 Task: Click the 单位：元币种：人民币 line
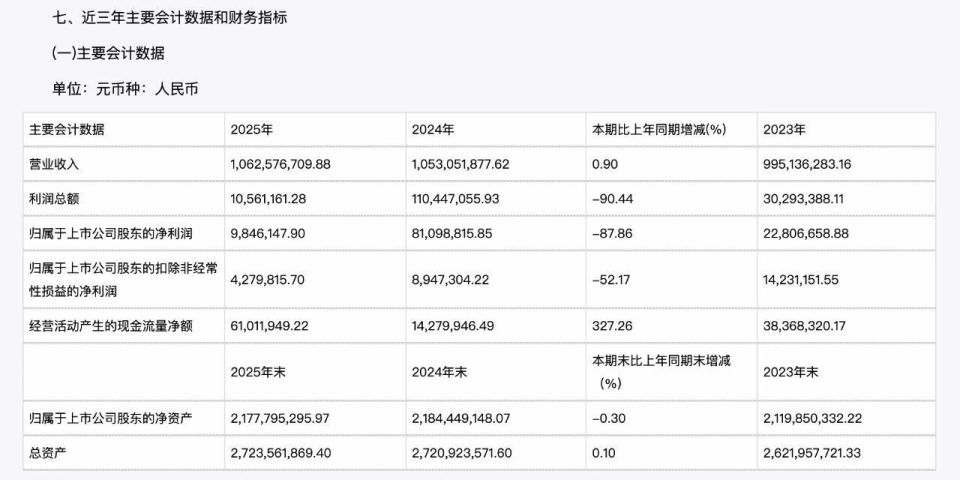coord(126,89)
